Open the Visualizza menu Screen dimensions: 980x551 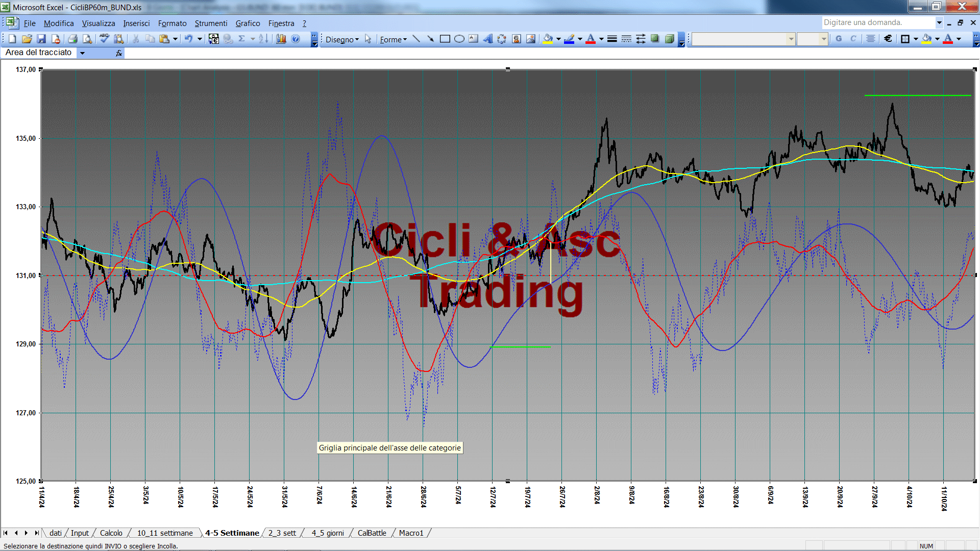click(99, 23)
